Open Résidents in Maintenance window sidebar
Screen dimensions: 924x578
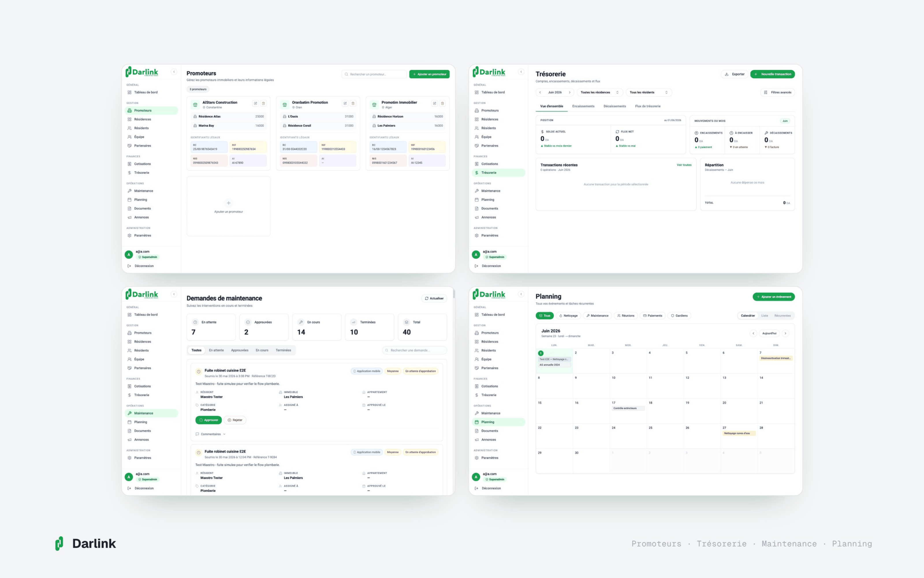pos(151,351)
